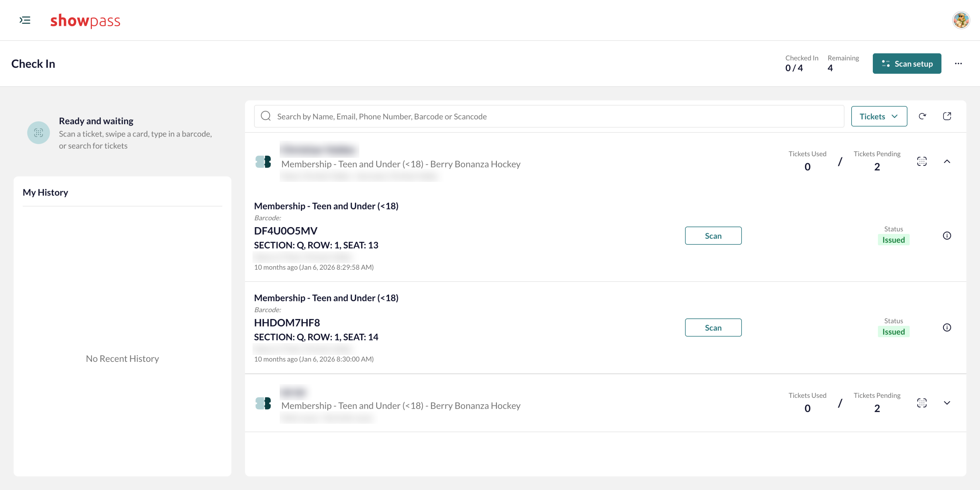
Task: Focus the ticket search input field
Action: (x=549, y=116)
